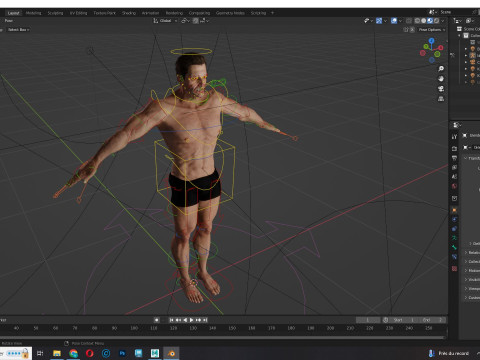Click the blue Z axis on navigation gizmo
The height and width of the screenshot is (360, 480).
[x=432, y=41]
